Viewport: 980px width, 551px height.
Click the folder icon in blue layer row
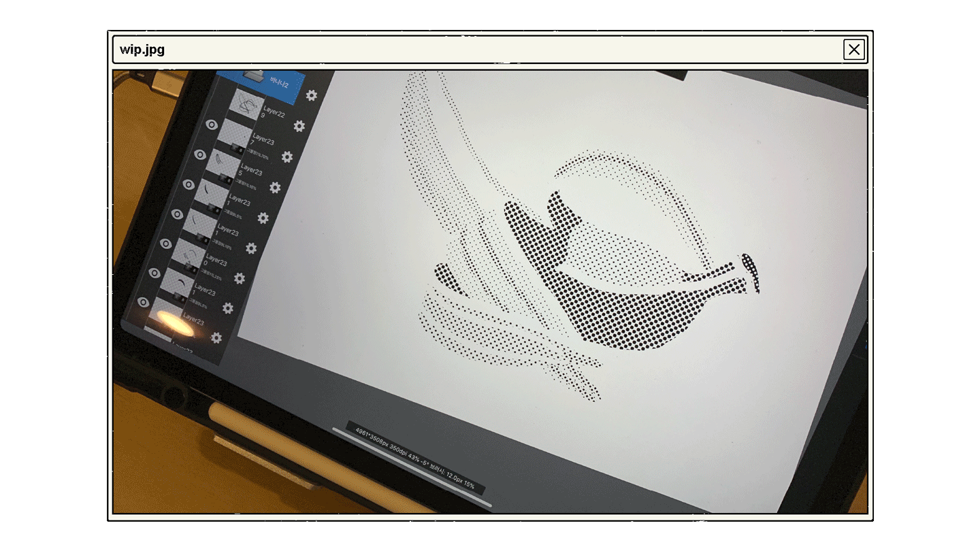(253, 75)
